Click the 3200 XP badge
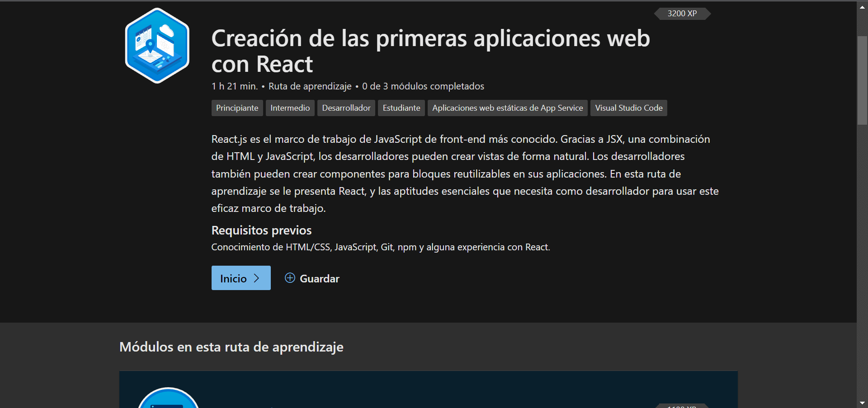This screenshot has width=868, height=408. pos(682,14)
